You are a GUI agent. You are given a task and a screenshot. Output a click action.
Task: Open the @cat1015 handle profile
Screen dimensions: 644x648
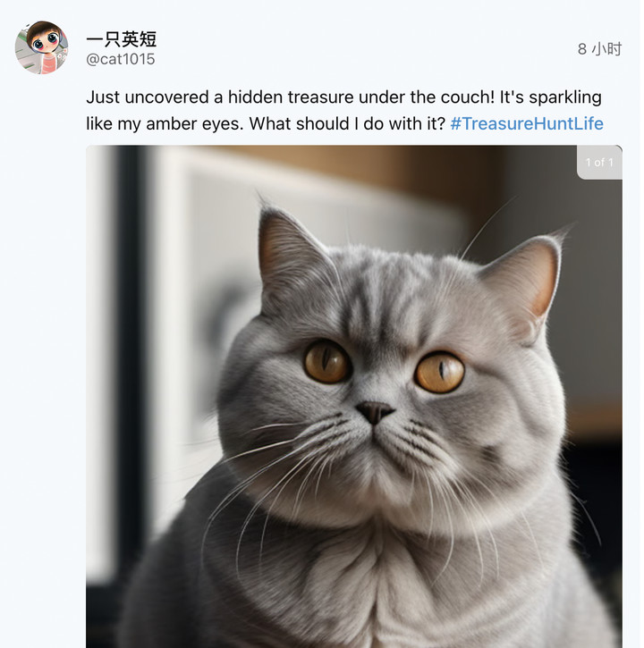click(x=121, y=59)
